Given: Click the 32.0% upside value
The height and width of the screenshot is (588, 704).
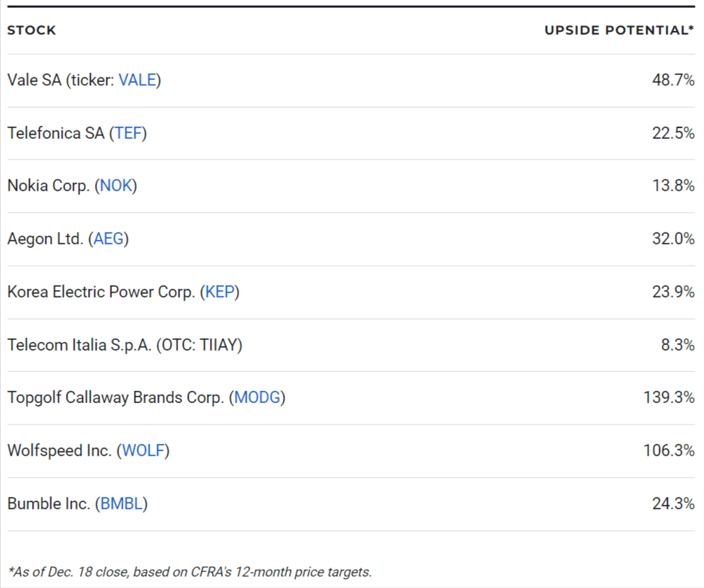Looking at the screenshot, I should click(x=673, y=239).
